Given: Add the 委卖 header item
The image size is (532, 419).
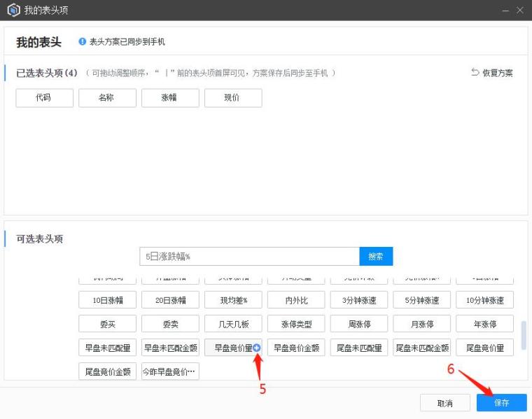Looking at the screenshot, I should point(170,324).
